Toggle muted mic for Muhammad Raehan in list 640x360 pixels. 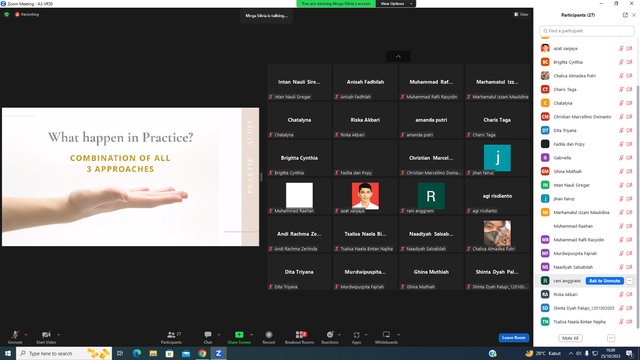[x=621, y=226]
